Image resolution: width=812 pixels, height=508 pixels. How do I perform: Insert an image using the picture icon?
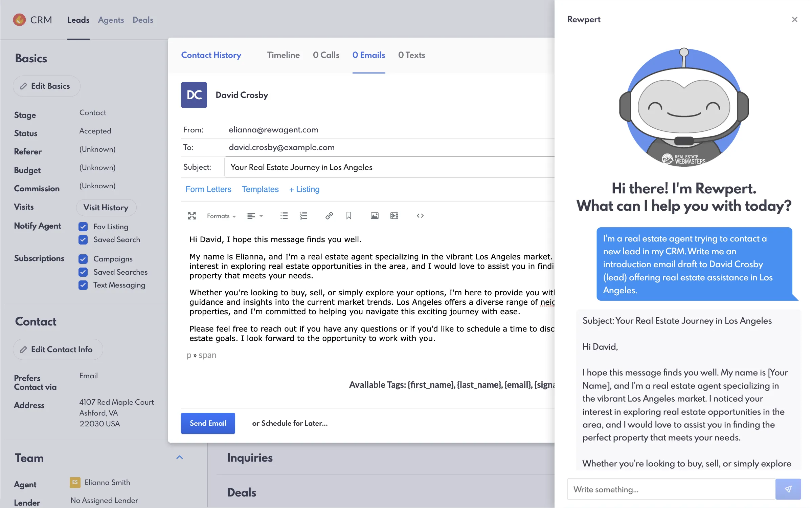click(x=375, y=216)
